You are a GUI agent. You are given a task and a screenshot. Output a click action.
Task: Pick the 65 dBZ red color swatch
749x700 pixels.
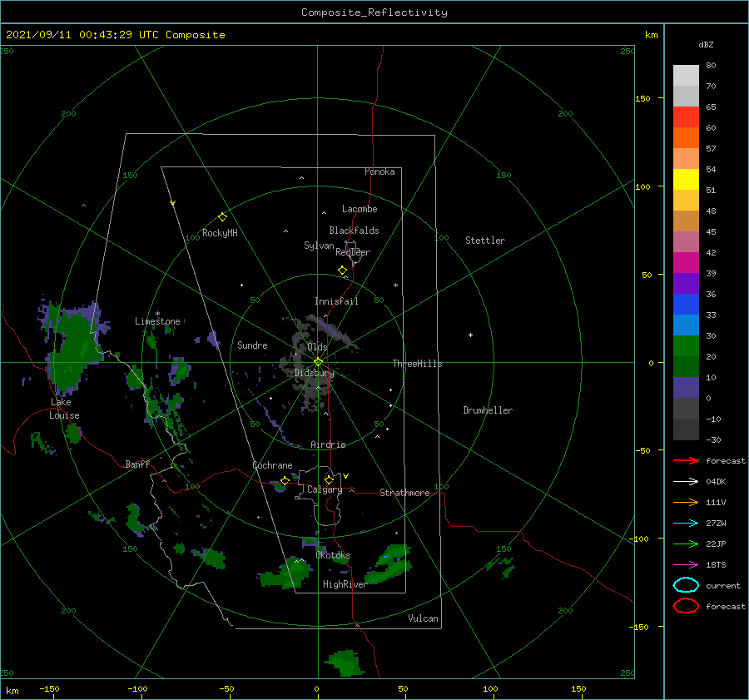pyautogui.click(x=686, y=117)
